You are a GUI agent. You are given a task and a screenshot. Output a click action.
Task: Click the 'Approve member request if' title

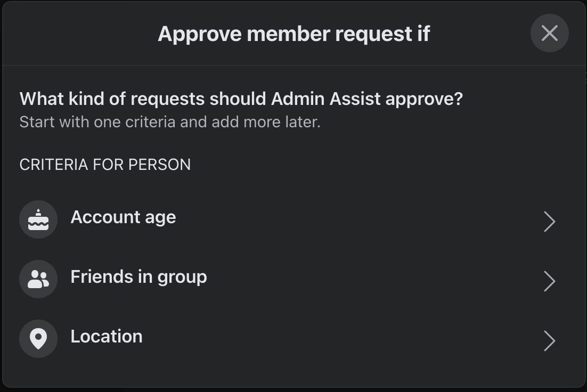293,34
